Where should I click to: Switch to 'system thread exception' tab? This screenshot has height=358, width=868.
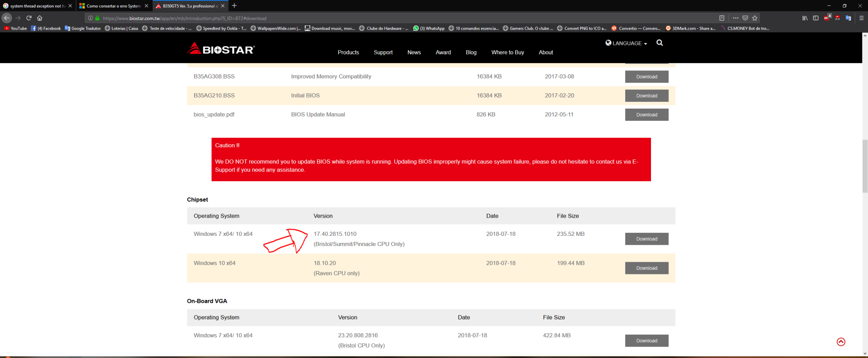point(38,6)
